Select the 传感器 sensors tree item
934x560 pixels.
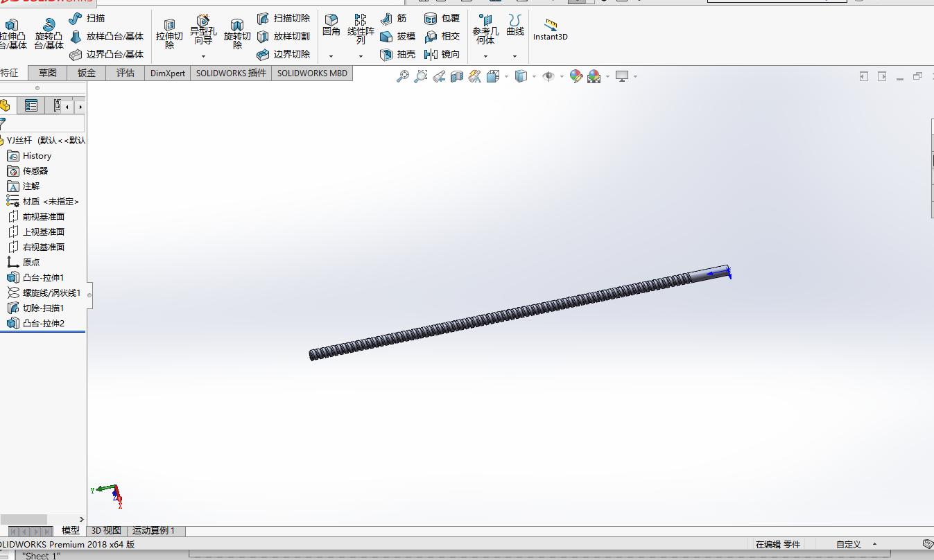28,171
